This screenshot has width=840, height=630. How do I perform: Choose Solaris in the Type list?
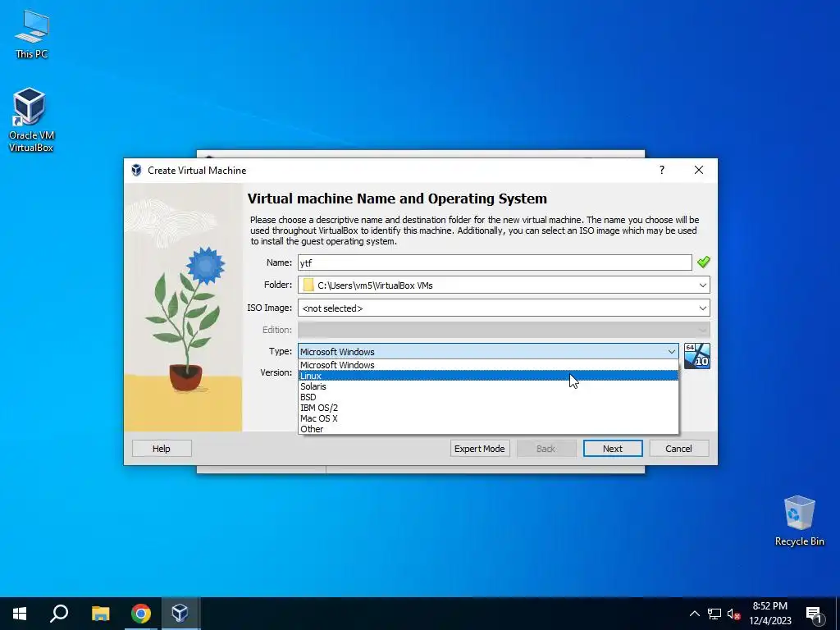(488, 386)
